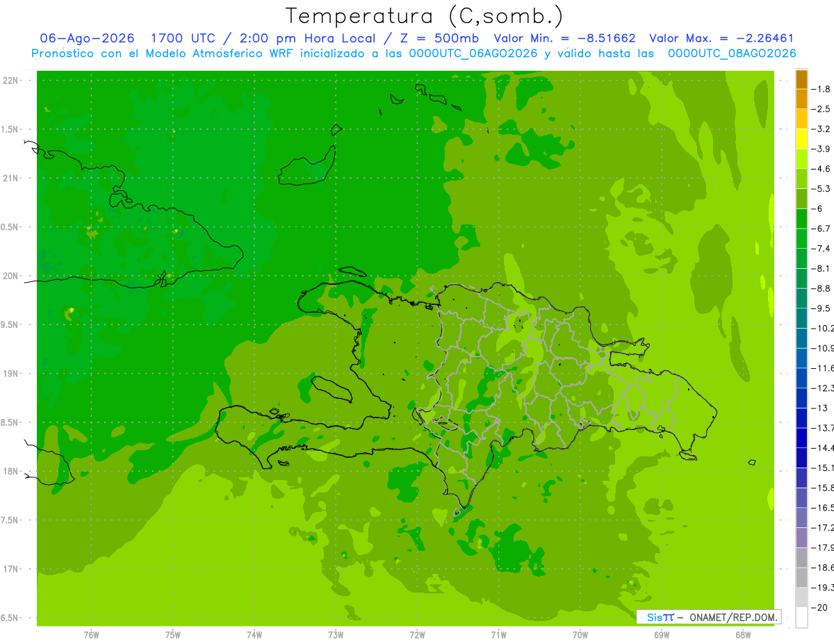Viewport: 834px width, 644px height.
Task: Click the '-4.6' legend value
Action: pos(821,169)
